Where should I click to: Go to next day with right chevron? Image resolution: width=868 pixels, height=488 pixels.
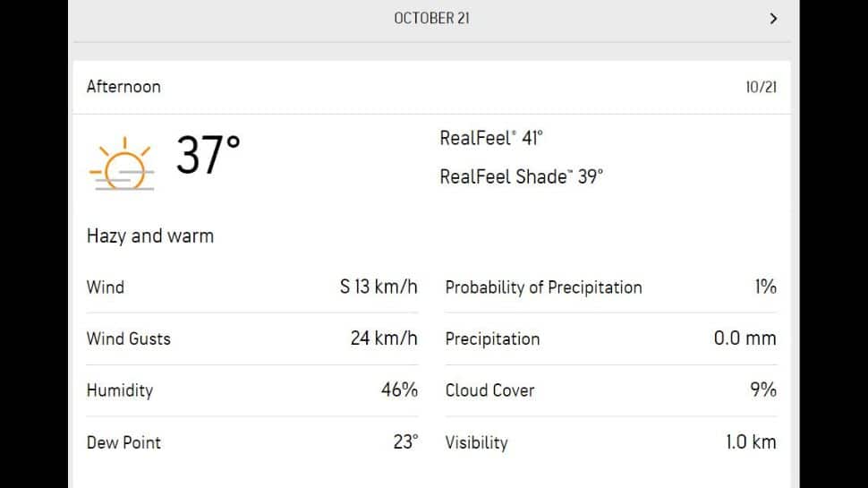(x=773, y=19)
